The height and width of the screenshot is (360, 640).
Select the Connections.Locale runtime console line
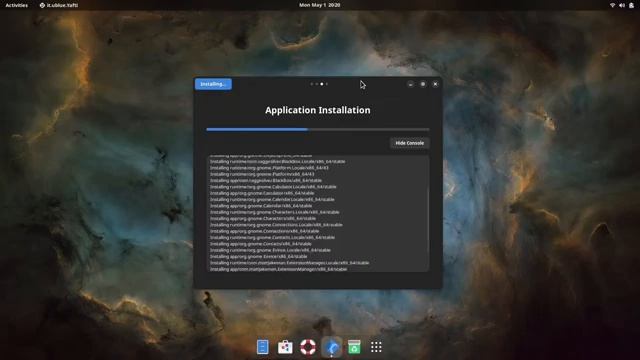(x=276, y=224)
